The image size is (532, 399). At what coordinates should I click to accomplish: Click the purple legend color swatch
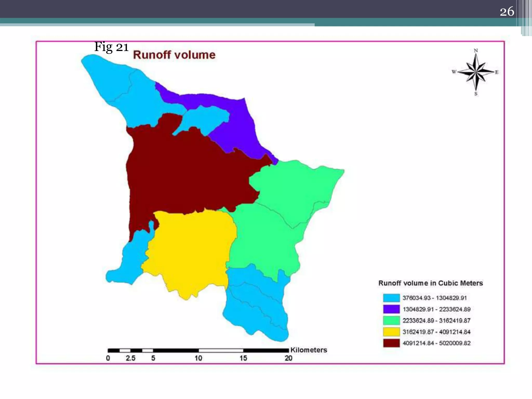391,309
